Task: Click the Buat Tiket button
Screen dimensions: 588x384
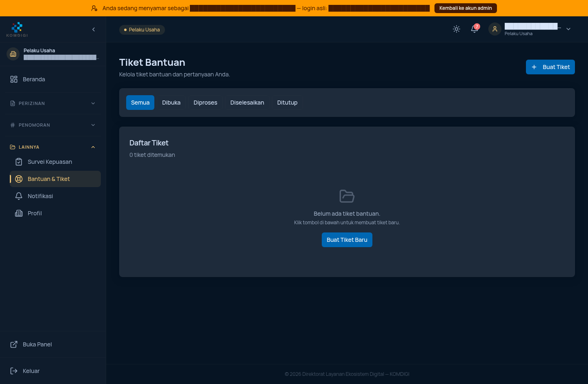Action: 550,67
